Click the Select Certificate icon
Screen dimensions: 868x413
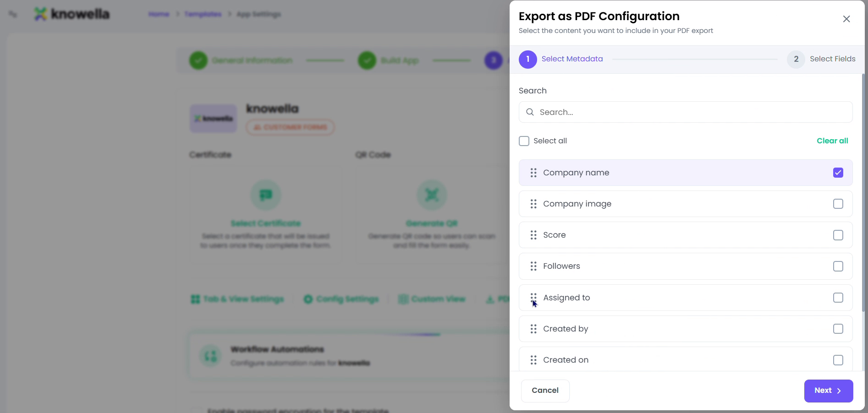pos(266,195)
